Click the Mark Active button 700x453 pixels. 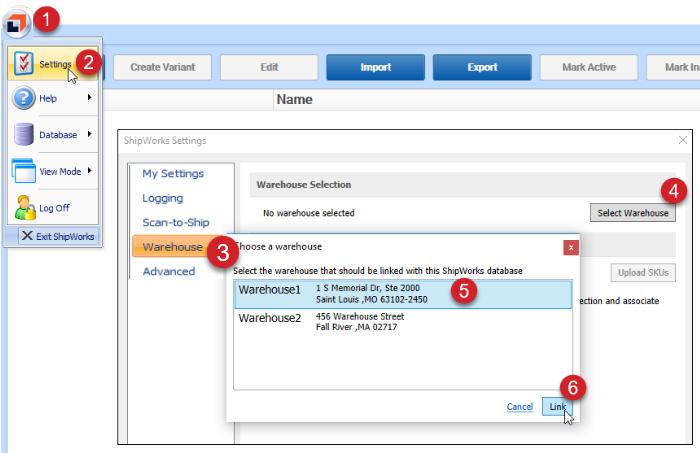tap(589, 67)
